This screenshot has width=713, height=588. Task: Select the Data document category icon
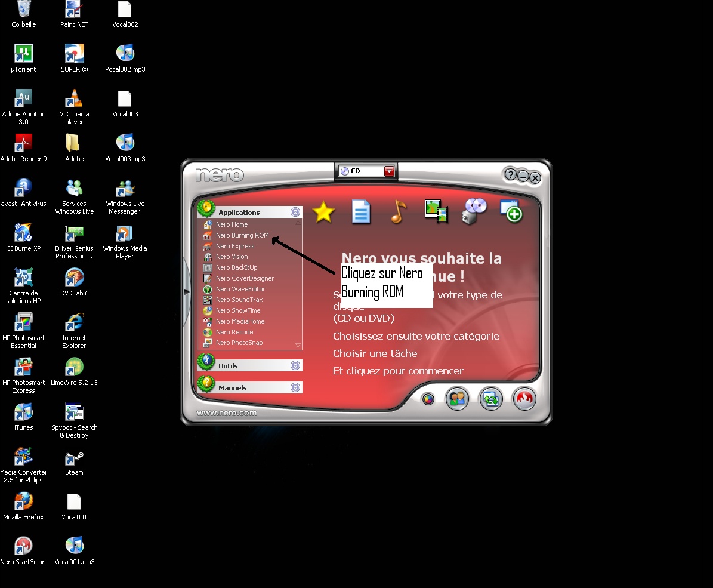(x=361, y=212)
